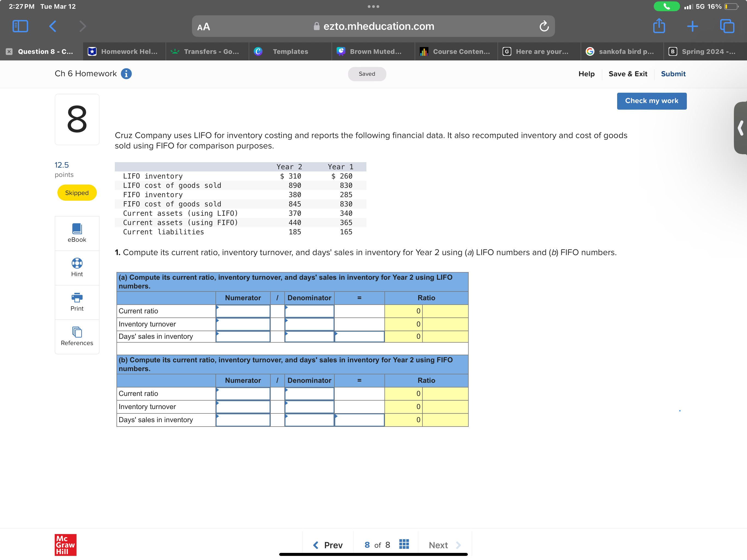Click Submit to turn in homework
This screenshot has height=560, width=747.
[673, 74]
